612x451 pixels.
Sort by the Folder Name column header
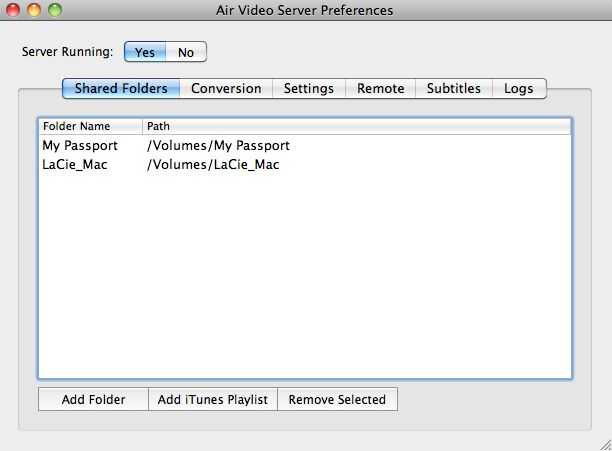click(90, 127)
